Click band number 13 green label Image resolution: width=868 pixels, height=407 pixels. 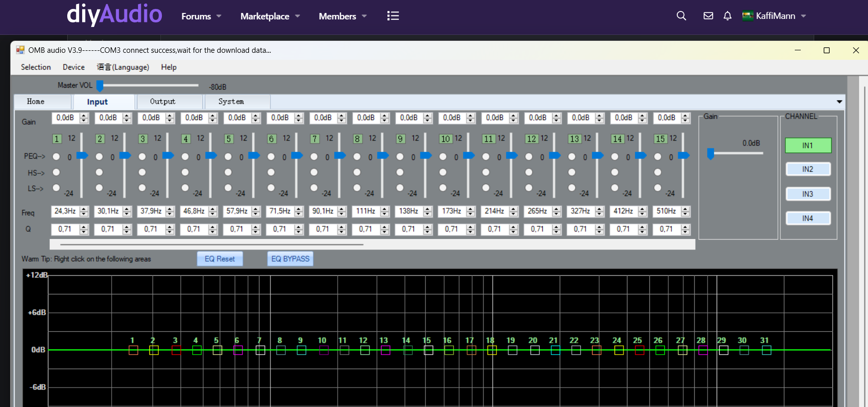point(574,139)
